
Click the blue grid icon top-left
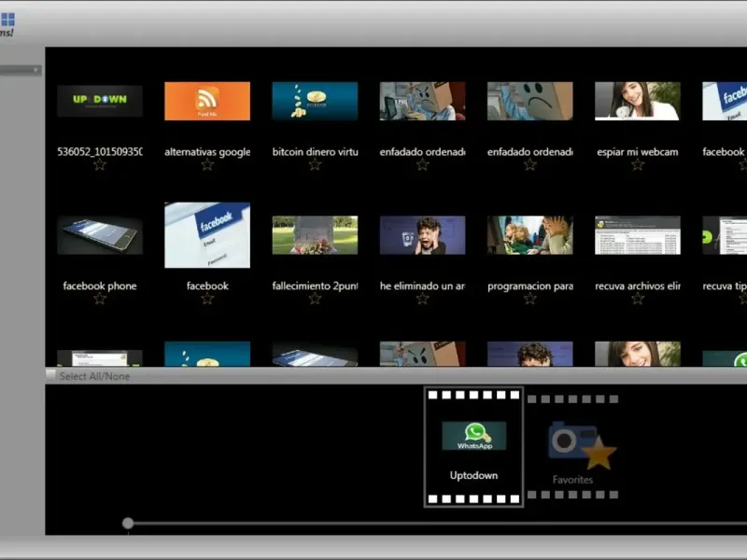click(x=7, y=20)
